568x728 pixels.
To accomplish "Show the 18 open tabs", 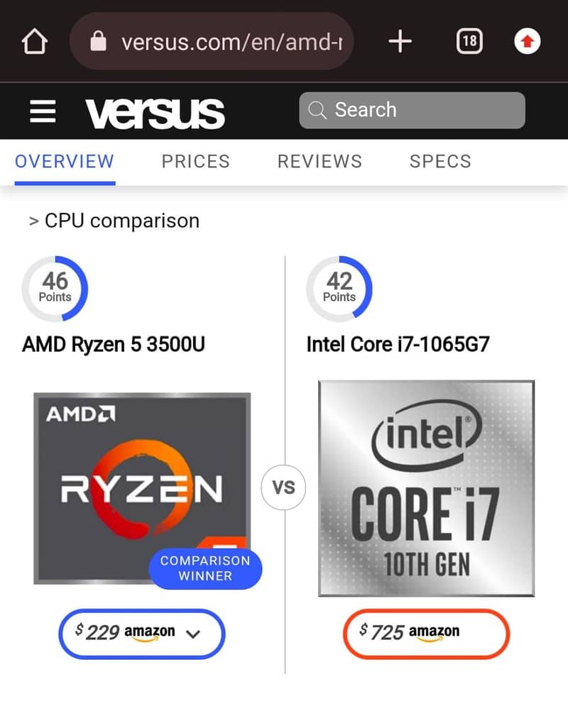I will pyautogui.click(x=469, y=42).
